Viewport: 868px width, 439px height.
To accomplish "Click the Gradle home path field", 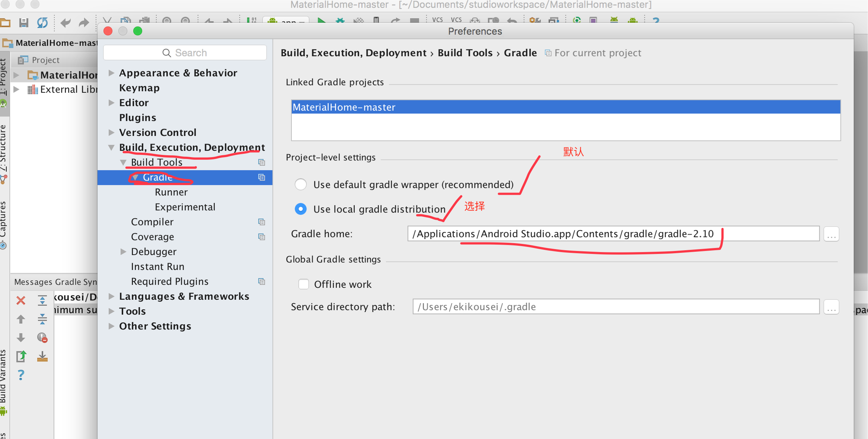I will 613,234.
